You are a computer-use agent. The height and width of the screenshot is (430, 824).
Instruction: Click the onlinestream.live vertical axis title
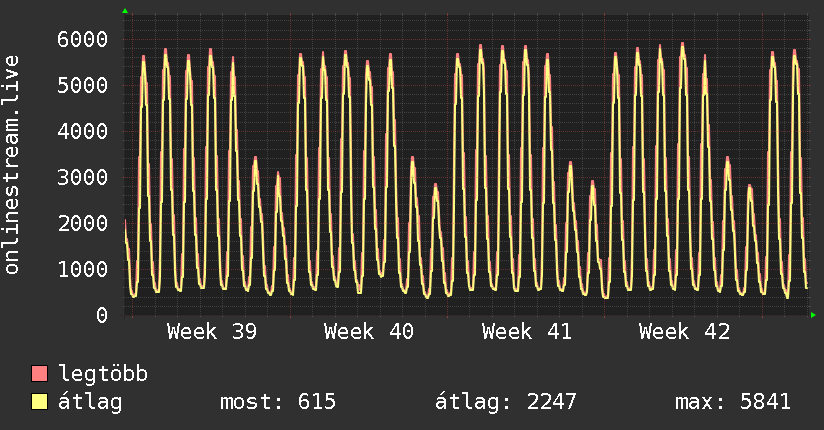pos(12,165)
